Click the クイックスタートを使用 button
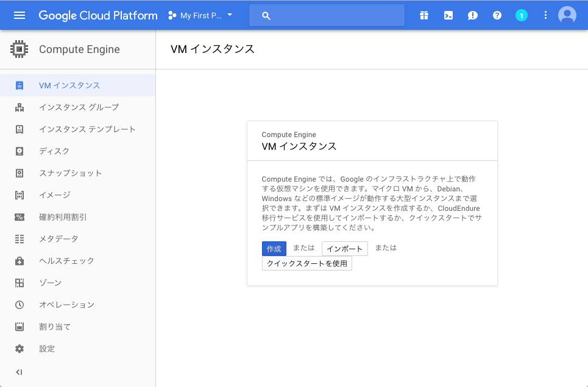 pyautogui.click(x=306, y=263)
